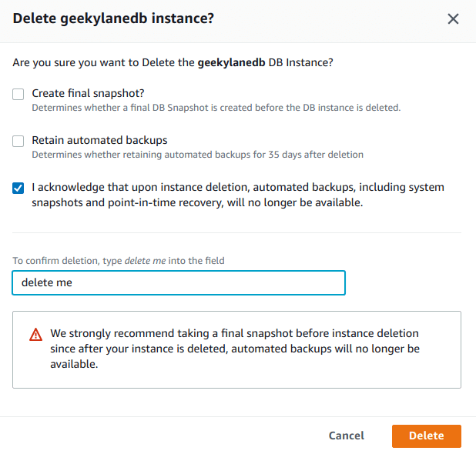Click the dialog title "Delete geekylanedb instance?"

coord(113,18)
